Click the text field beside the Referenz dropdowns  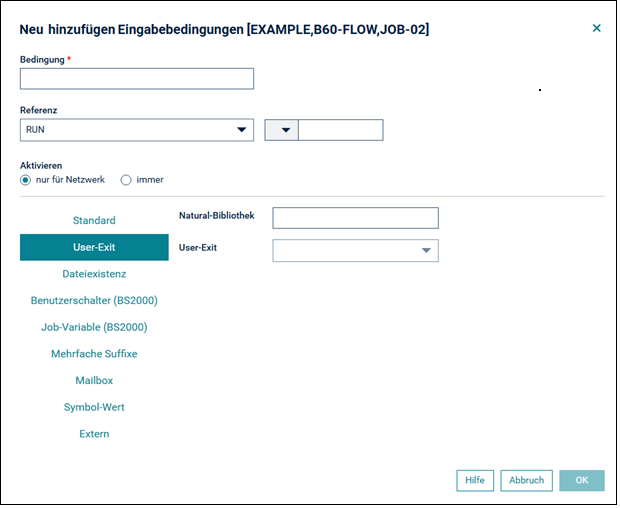pos(340,130)
